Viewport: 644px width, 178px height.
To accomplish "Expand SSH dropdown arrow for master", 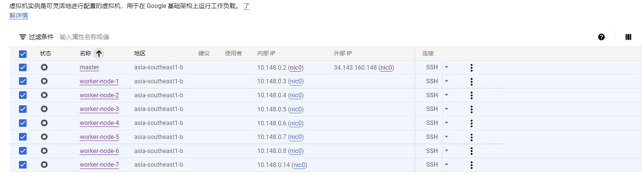I will pos(447,67).
